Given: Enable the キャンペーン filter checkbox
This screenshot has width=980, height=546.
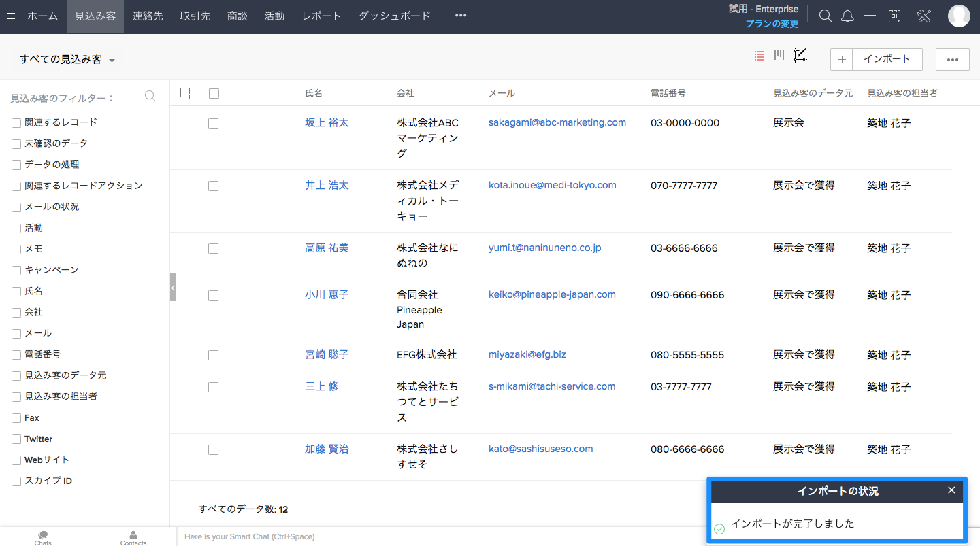Looking at the screenshot, I should tap(16, 271).
